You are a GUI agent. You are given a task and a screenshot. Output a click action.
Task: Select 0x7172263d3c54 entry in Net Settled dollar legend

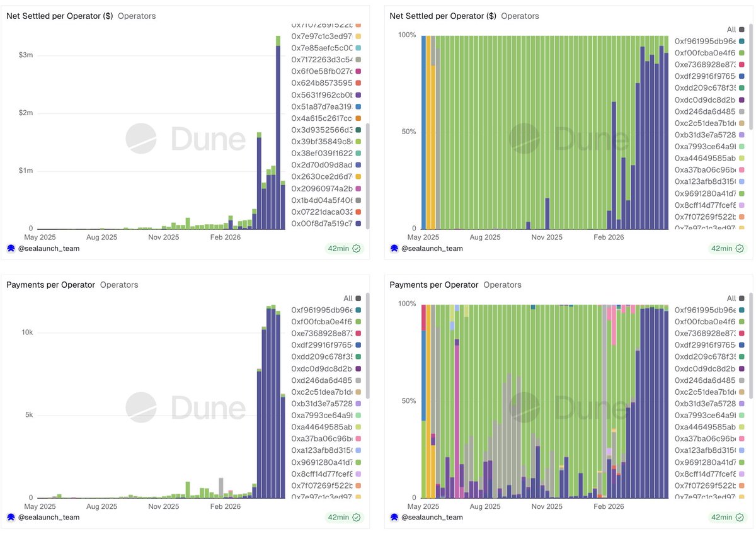pyautogui.click(x=326, y=60)
